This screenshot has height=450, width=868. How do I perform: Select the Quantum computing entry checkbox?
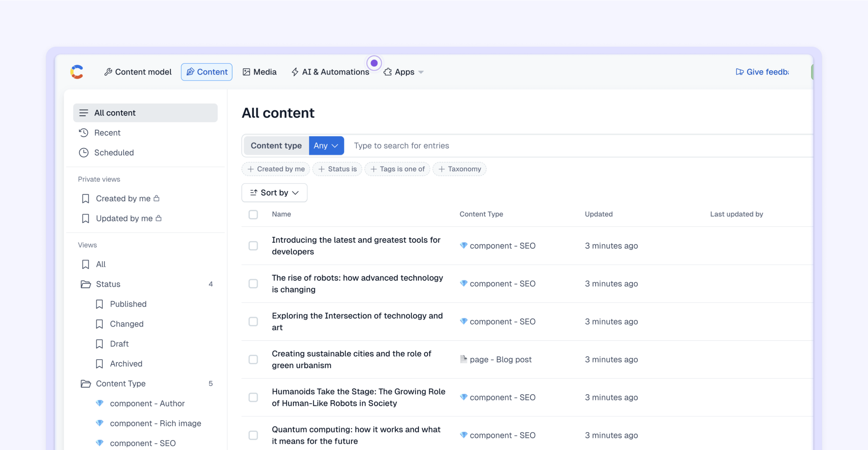click(x=253, y=436)
